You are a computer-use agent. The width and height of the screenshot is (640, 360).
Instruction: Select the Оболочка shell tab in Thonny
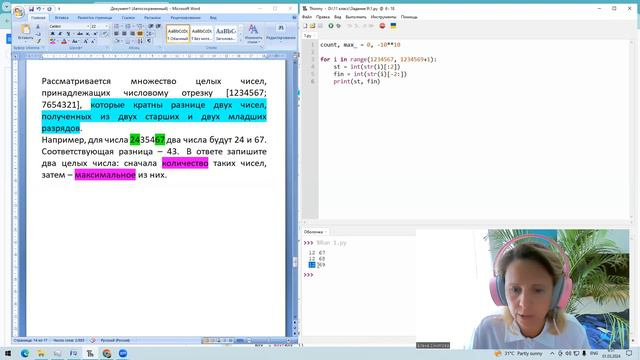[315, 232]
